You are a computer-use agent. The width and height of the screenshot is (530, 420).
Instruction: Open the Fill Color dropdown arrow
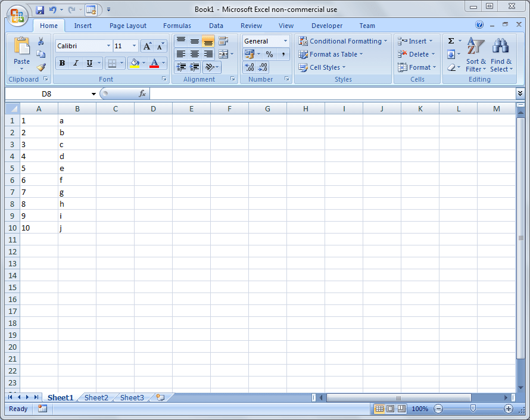tap(143, 63)
